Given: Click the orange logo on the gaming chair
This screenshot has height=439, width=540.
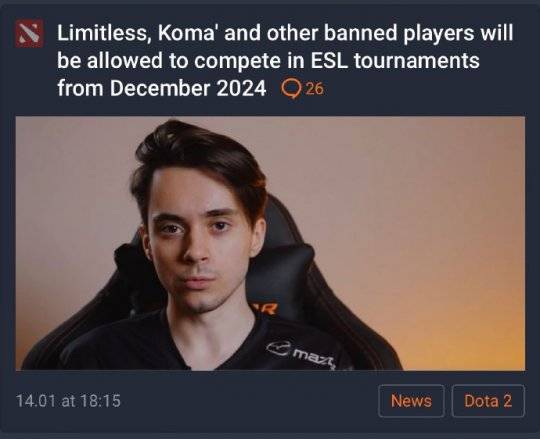Looking at the screenshot, I should (x=266, y=307).
